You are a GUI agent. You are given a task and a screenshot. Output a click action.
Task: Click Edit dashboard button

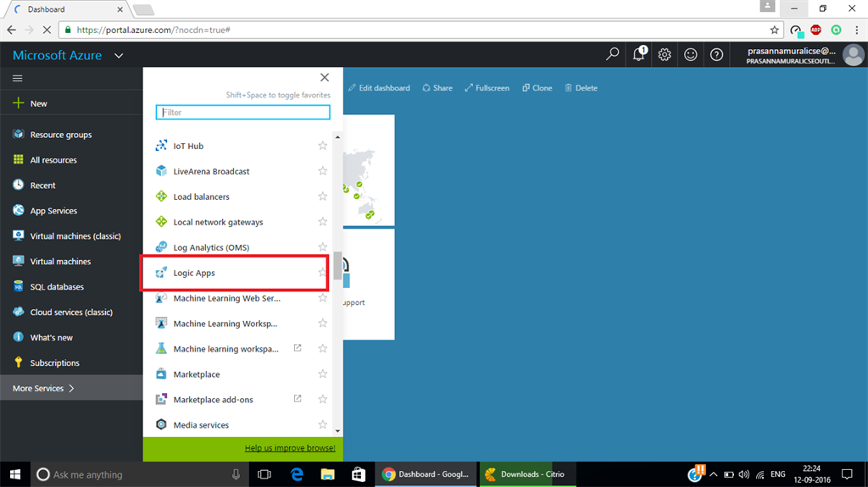[x=379, y=88]
